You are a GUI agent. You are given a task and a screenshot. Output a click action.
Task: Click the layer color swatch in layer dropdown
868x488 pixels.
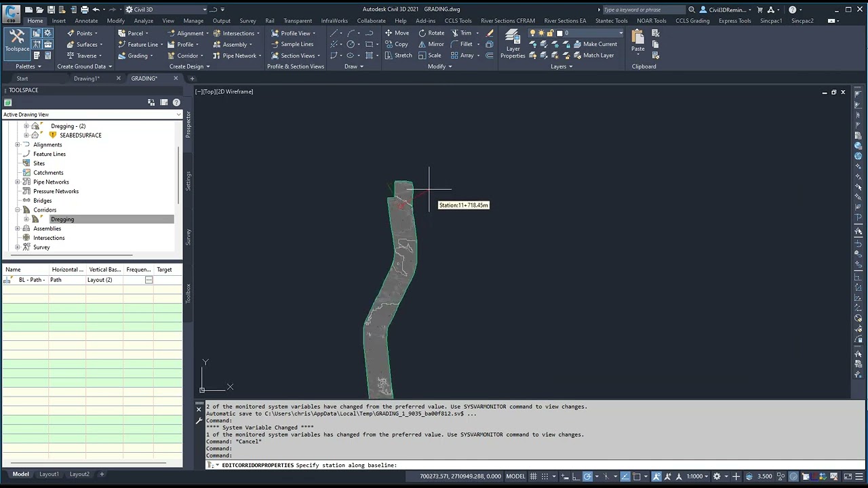pos(559,33)
